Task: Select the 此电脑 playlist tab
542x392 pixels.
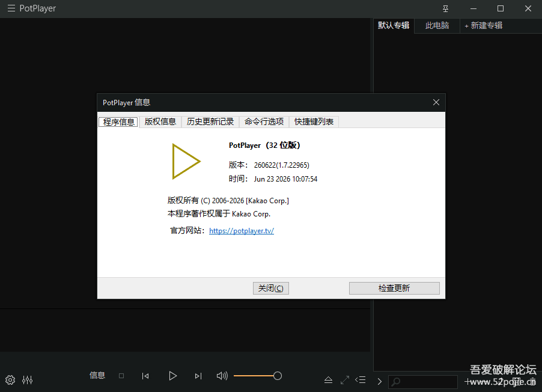Action: 437,26
